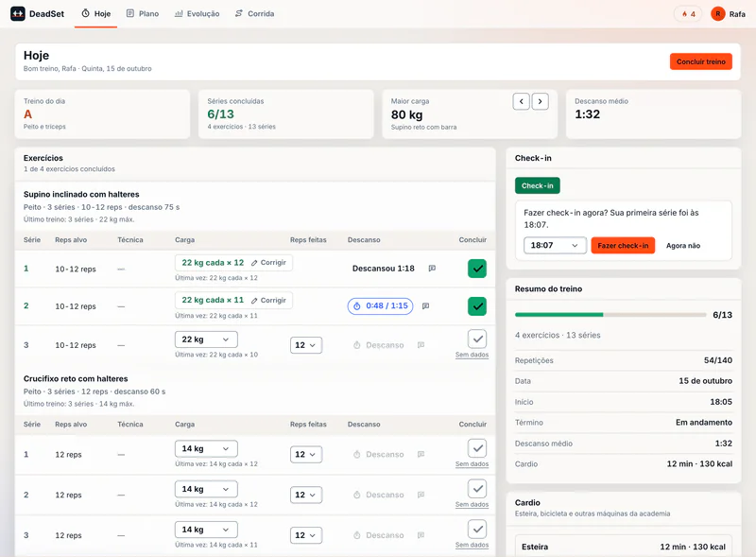Click Sem dados under Supino inclinado série 3
Screen dimensions: 756x557
tap(472, 355)
